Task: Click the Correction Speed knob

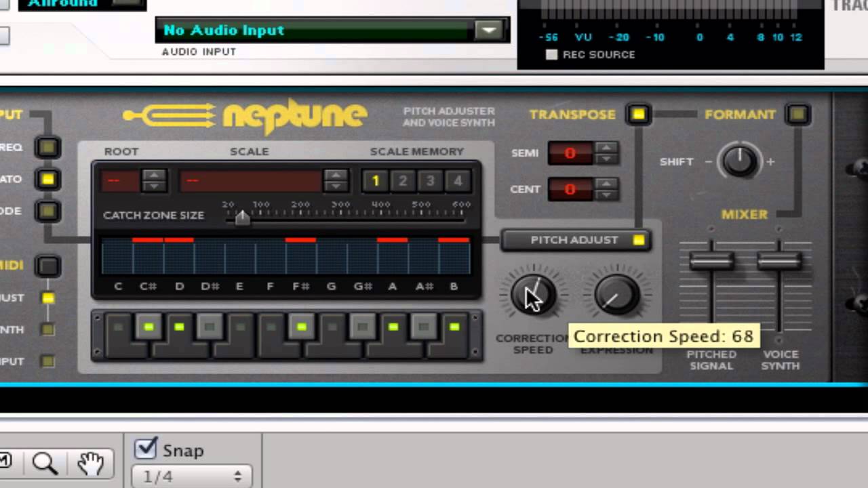Action: (x=533, y=295)
